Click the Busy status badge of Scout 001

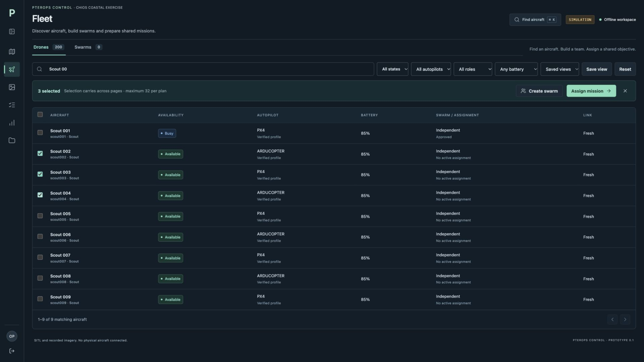(167, 133)
